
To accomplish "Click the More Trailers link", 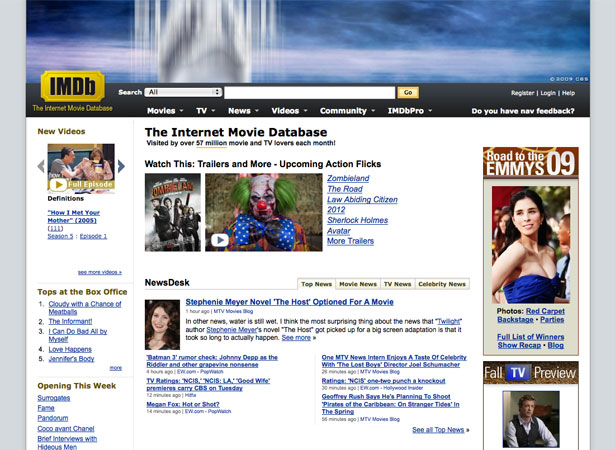I will [350, 241].
